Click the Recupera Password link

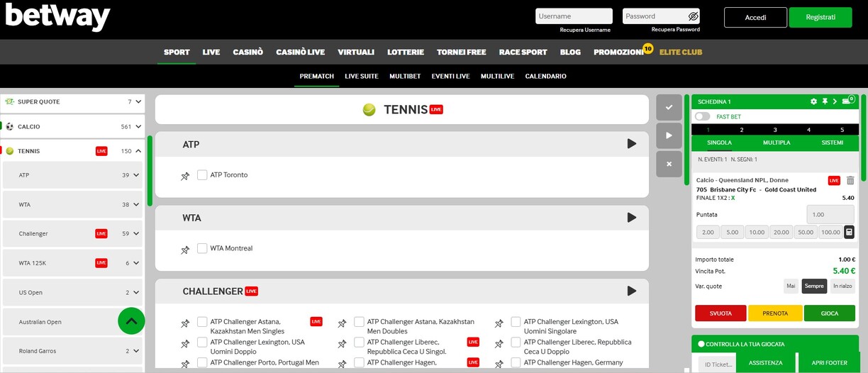[676, 30]
